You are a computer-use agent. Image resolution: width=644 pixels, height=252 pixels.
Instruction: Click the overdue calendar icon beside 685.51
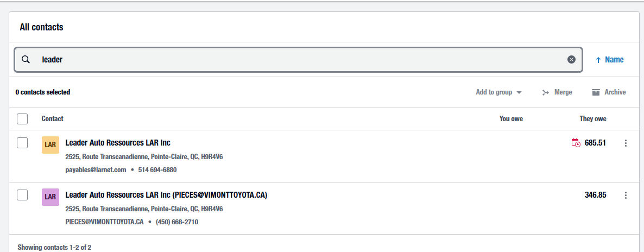click(x=576, y=143)
